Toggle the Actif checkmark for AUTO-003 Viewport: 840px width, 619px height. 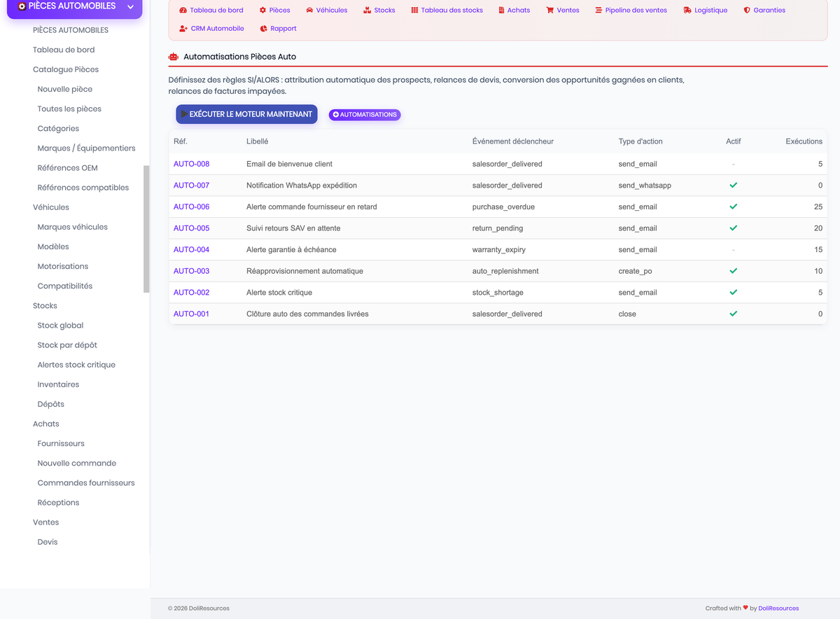tap(734, 271)
